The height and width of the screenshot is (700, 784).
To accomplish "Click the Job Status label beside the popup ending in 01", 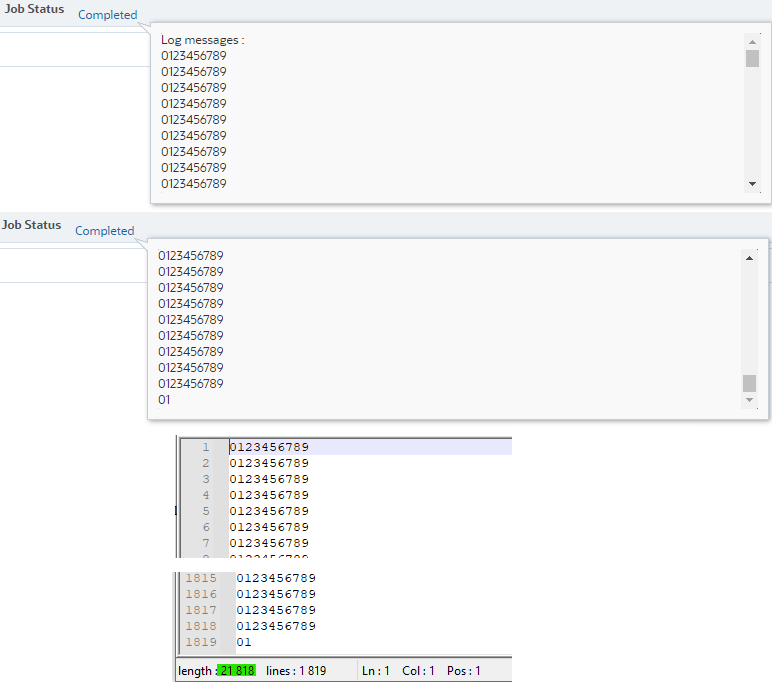I will (x=31, y=225).
